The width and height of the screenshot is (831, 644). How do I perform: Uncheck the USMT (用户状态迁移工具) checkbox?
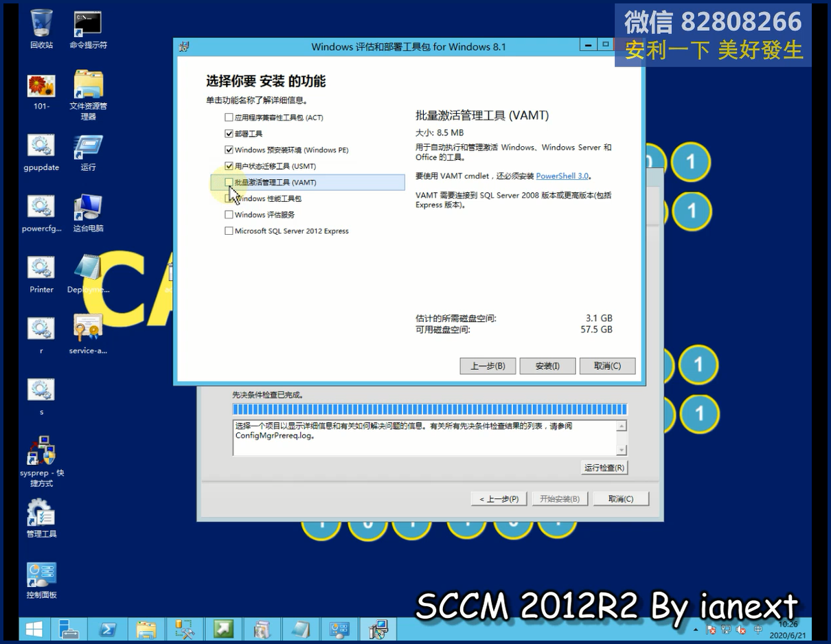pos(229,166)
